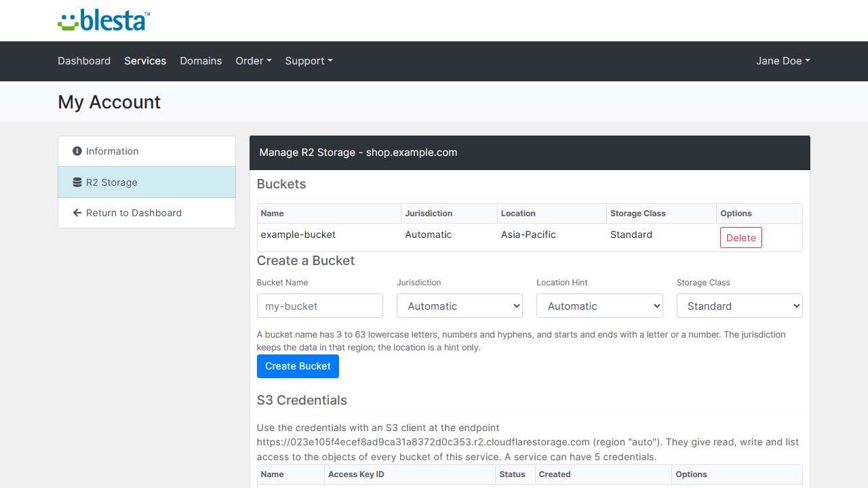Click the S3 Credentials heading
The image size is (868, 488).
(302, 400)
